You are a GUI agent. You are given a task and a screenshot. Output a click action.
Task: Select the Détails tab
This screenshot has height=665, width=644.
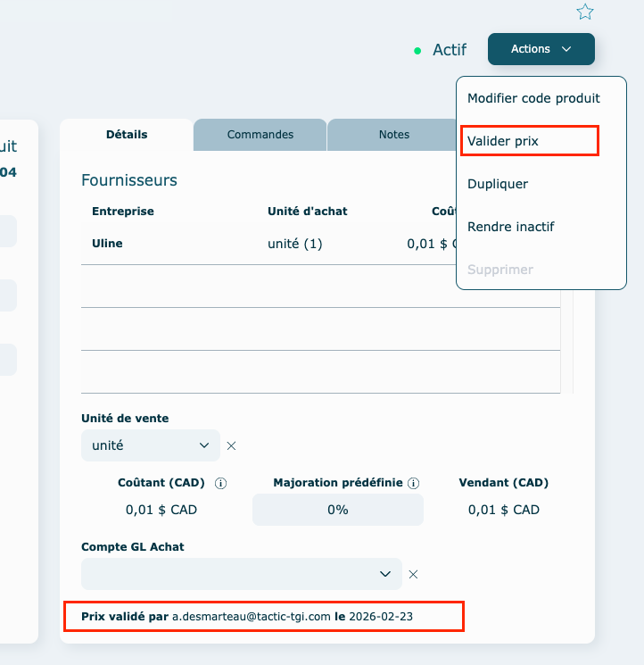(x=127, y=135)
